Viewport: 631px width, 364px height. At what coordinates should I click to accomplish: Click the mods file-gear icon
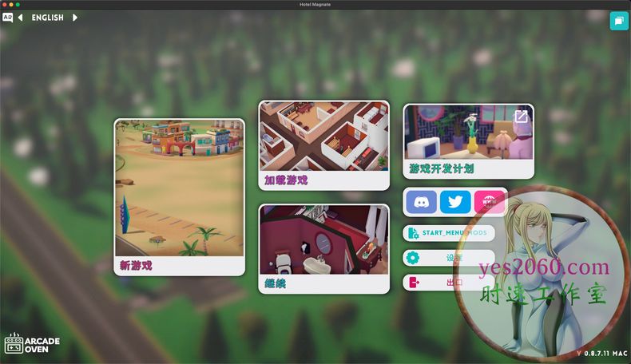point(413,233)
